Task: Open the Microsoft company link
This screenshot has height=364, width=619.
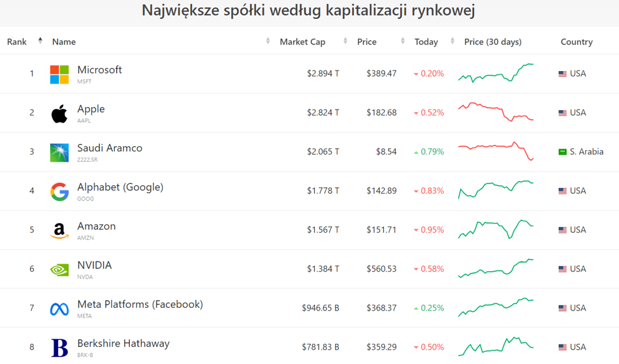Action: 99,70
